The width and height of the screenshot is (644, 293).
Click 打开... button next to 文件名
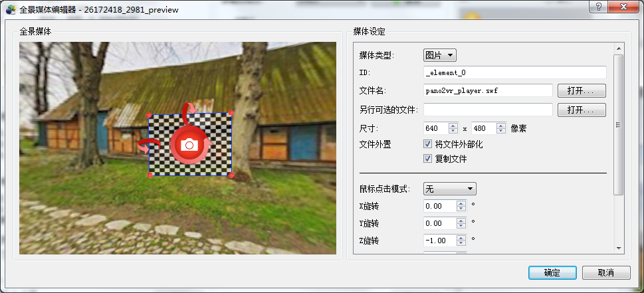[x=582, y=90]
